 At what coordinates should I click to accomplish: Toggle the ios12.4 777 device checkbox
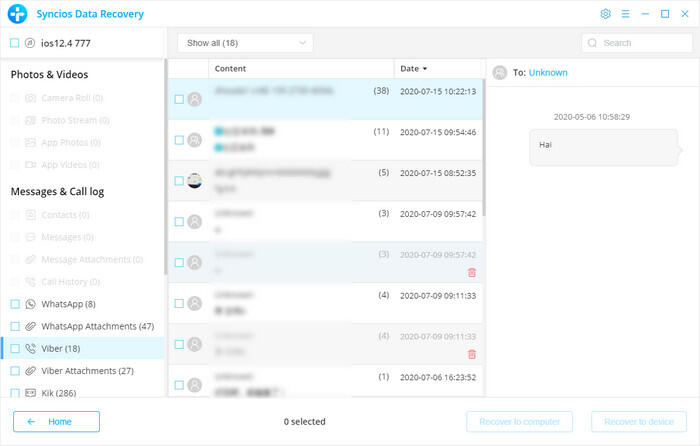pos(15,43)
